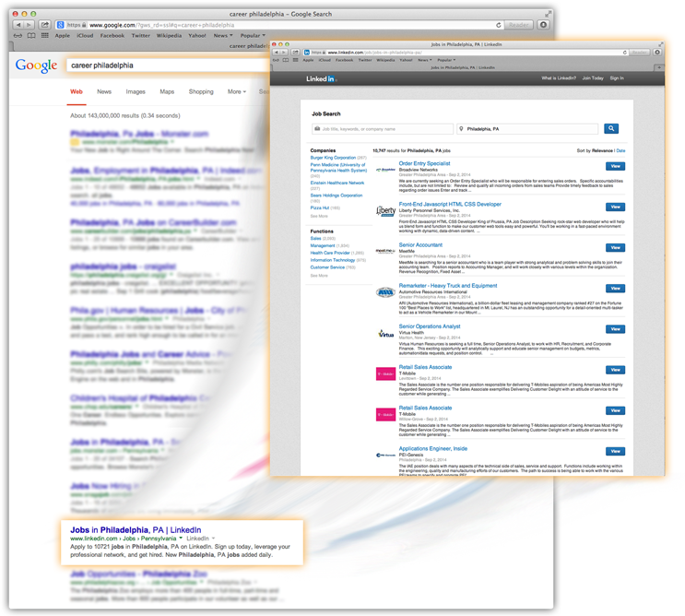Open Wikipedia bookmark in Google window

(x=169, y=36)
